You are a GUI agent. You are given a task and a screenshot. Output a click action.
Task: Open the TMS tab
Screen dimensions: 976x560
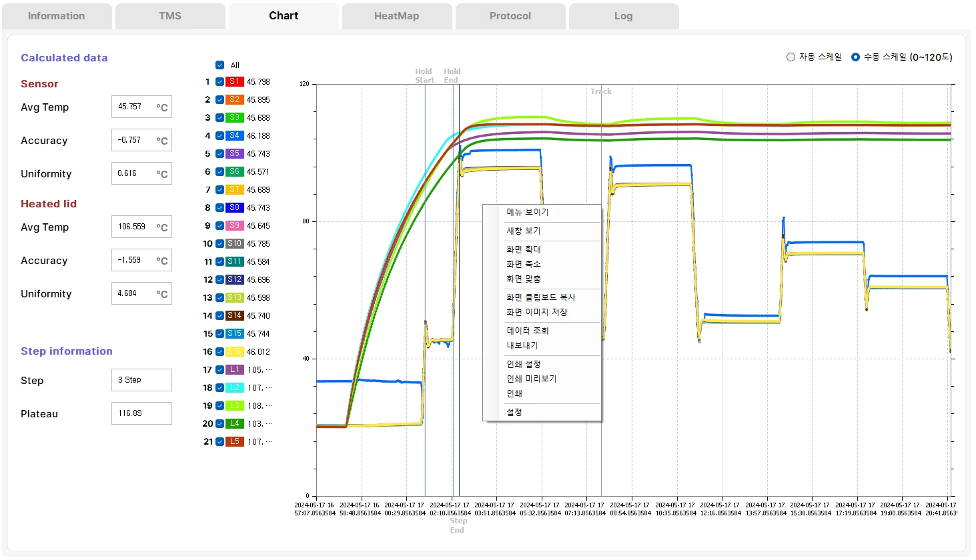pyautogui.click(x=170, y=16)
